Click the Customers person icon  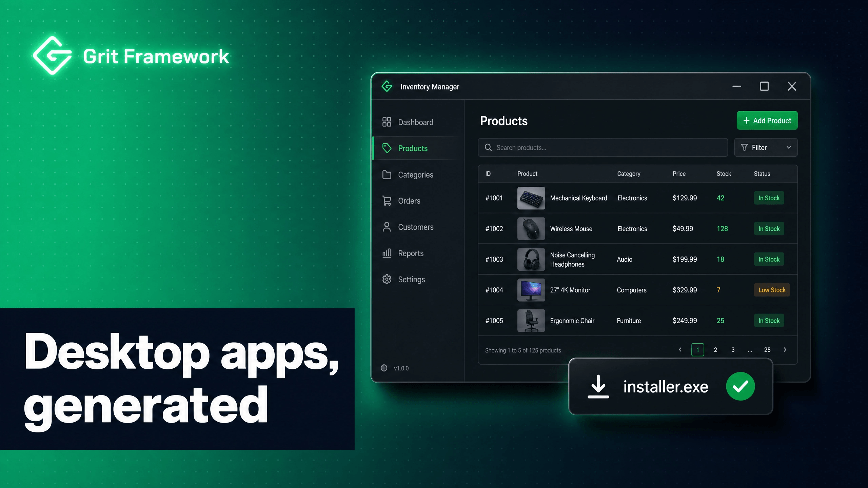point(387,227)
